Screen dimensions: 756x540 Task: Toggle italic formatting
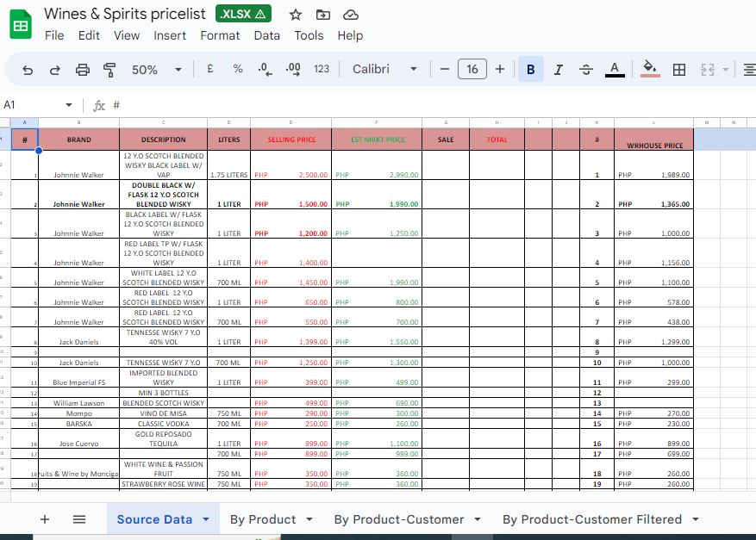click(559, 70)
